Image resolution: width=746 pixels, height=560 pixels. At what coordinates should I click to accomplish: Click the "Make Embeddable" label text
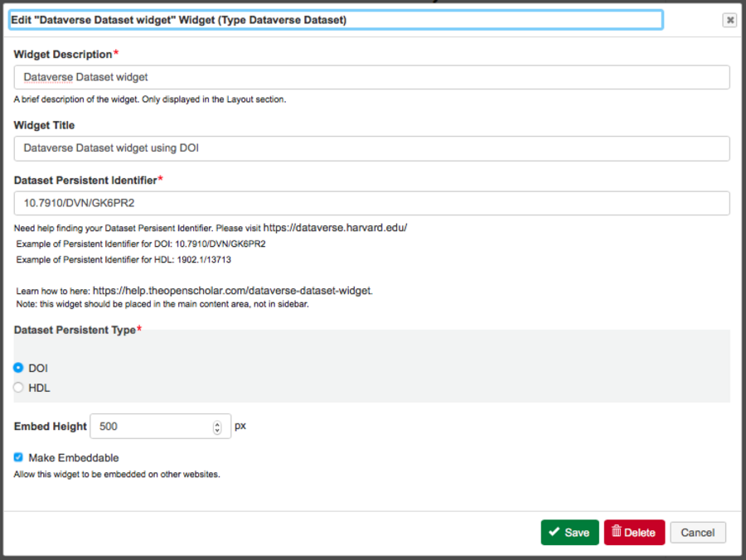[74, 457]
